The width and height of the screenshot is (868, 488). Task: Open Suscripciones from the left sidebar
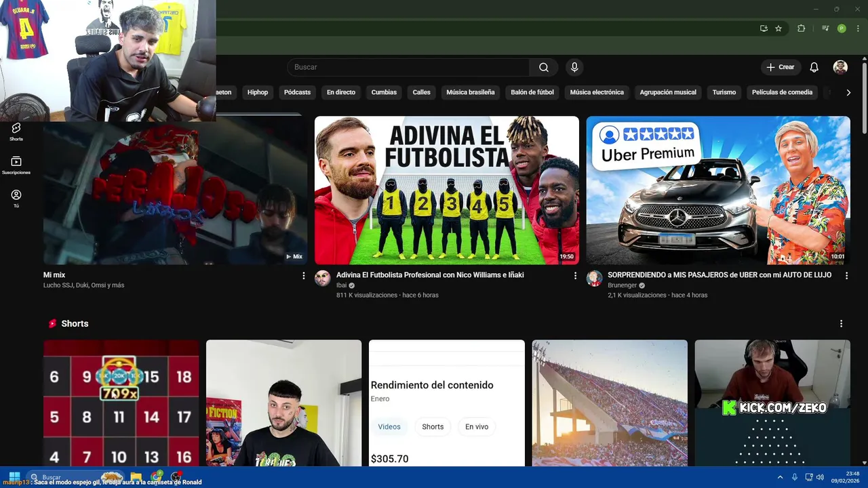click(16, 165)
